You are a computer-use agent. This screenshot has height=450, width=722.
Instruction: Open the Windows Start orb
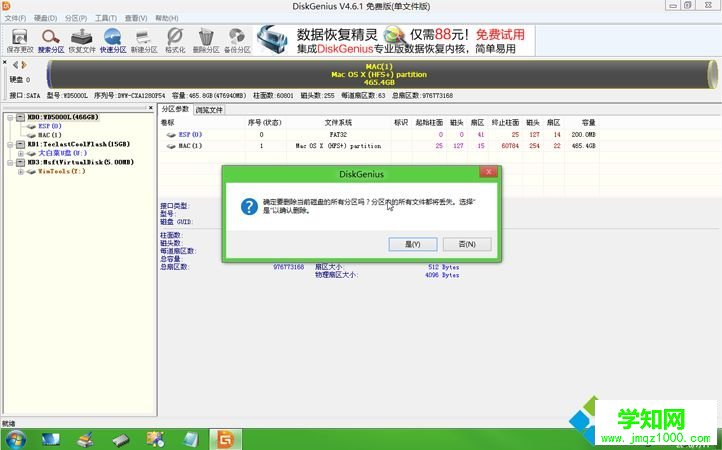(x=16, y=439)
